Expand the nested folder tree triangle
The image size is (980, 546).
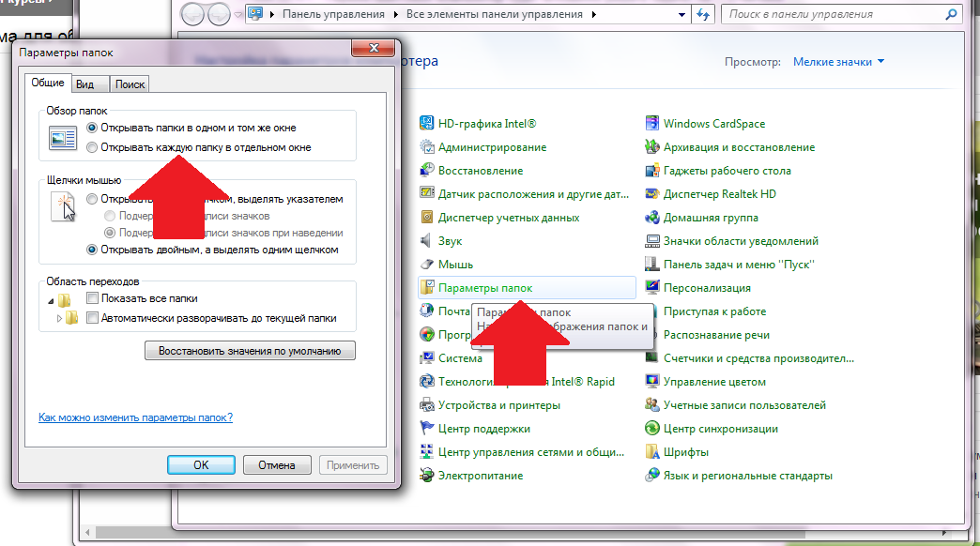[x=59, y=318]
